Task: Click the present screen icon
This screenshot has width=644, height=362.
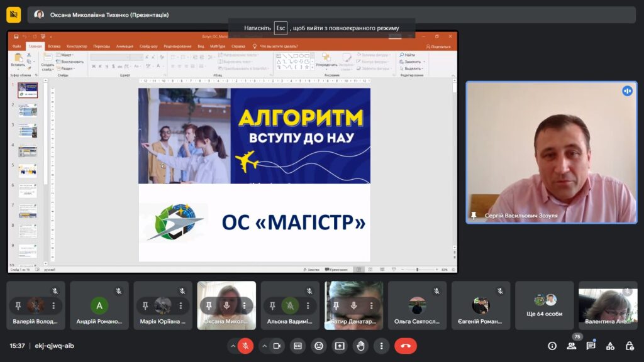Action: click(x=340, y=346)
